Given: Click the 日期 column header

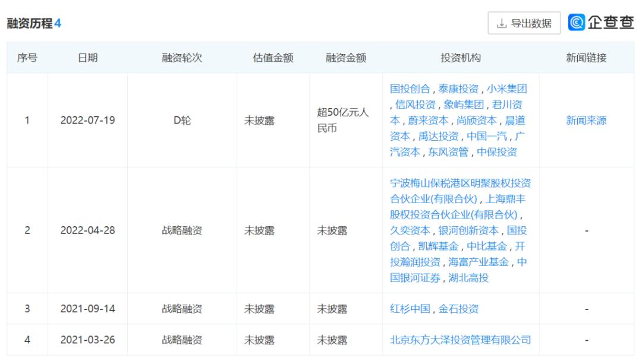Looking at the screenshot, I should tap(87, 58).
